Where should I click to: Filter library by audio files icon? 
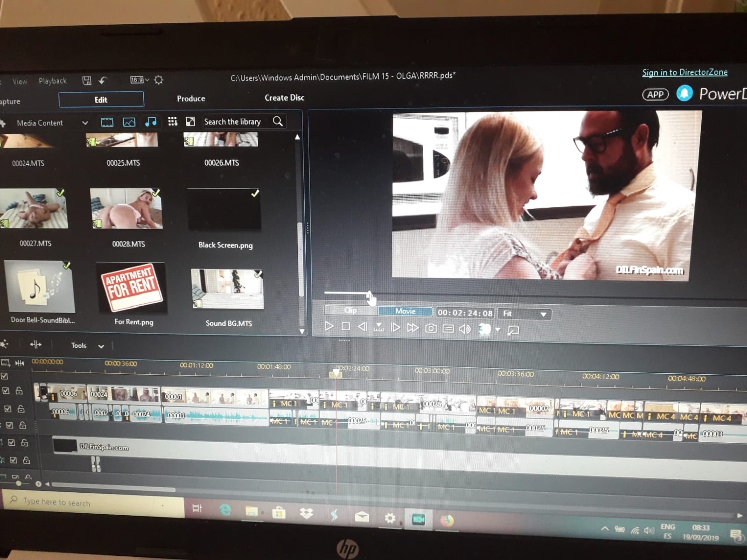click(150, 122)
